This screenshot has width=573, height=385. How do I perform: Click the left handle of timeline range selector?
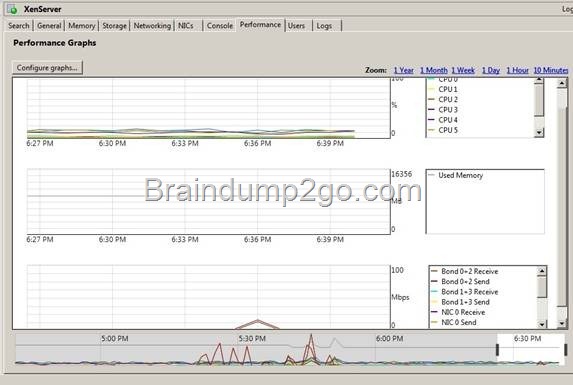click(497, 350)
